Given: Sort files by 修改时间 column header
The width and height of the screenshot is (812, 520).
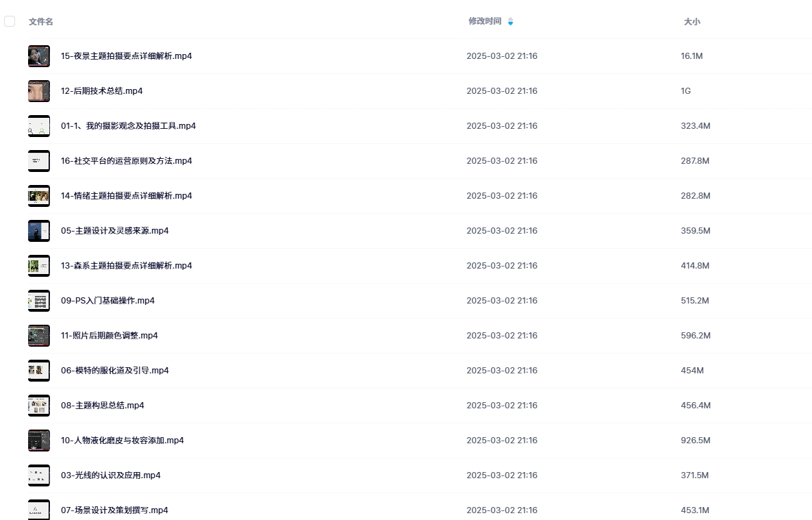Looking at the screenshot, I should 485,21.
